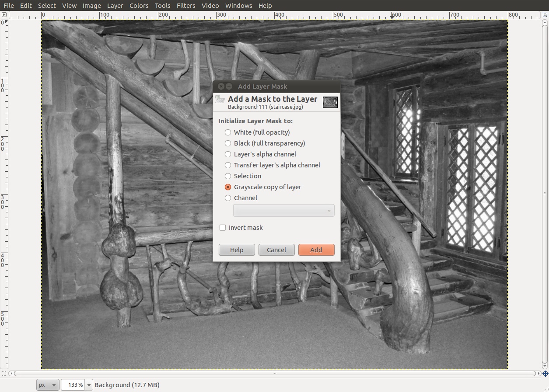Close the Add Layer Mask dialog
The height and width of the screenshot is (392, 549).
point(221,87)
